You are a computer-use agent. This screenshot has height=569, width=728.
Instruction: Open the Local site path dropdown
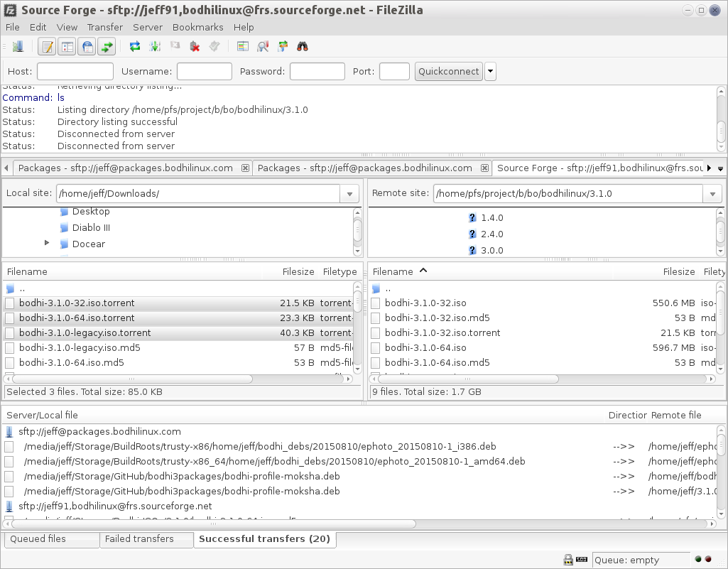[x=349, y=194]
